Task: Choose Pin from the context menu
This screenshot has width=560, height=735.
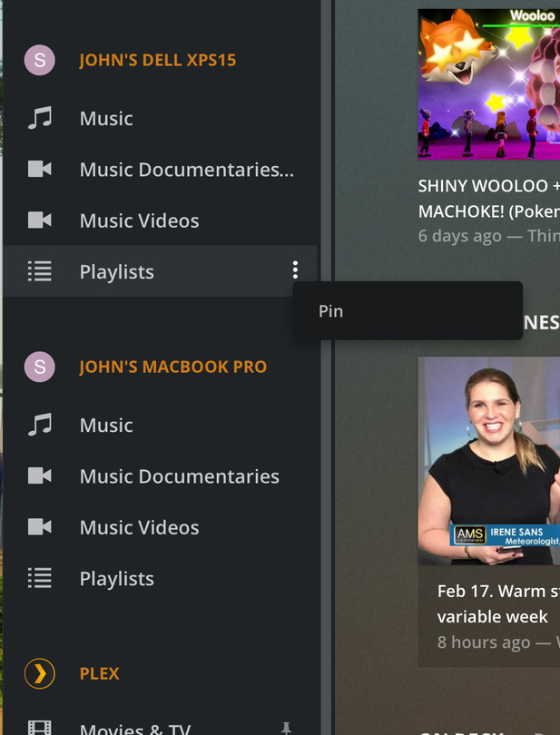Action: [408, 310]
